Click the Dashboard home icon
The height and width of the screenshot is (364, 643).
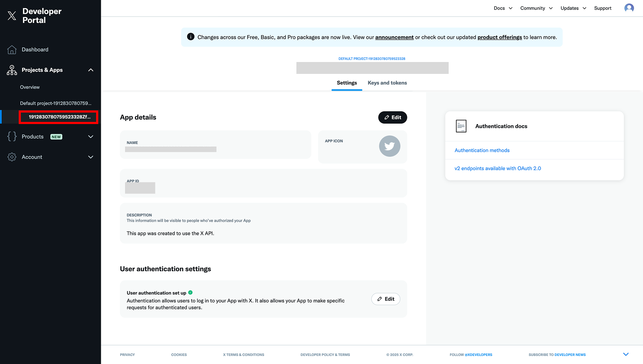[x=12, y=50]
